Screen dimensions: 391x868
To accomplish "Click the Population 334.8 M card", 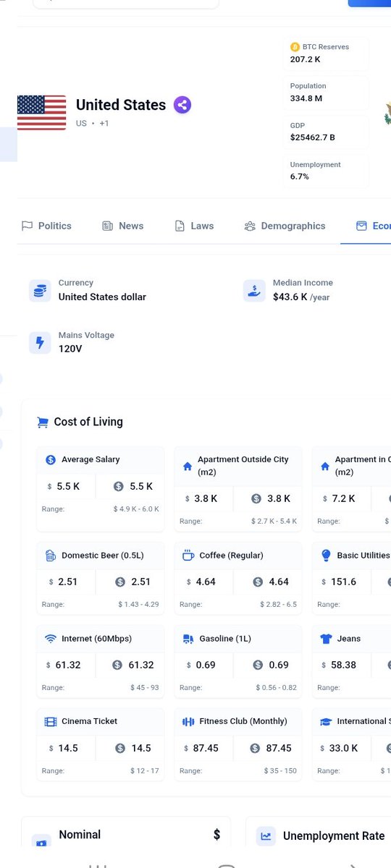I will (326, 92).
